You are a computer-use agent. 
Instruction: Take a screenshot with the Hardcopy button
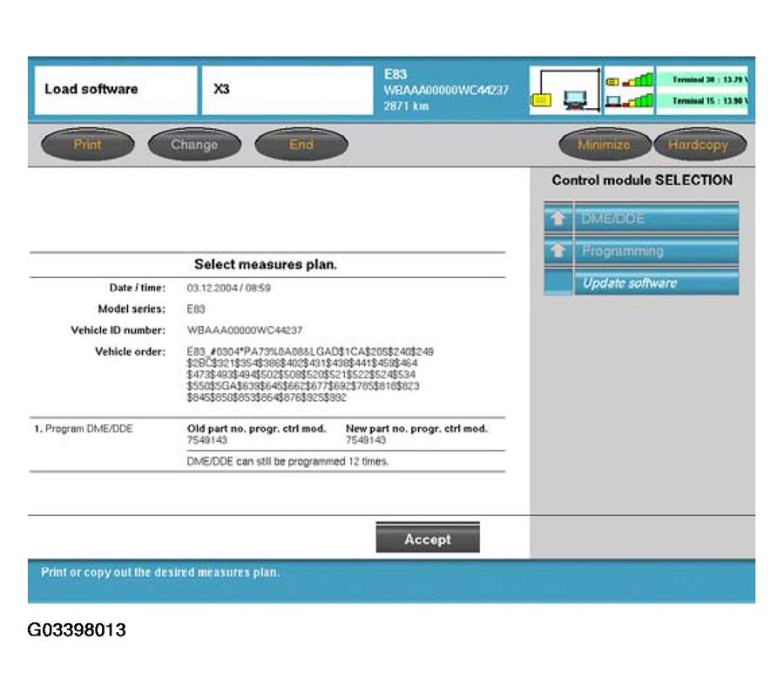click(x=697, y=145)
